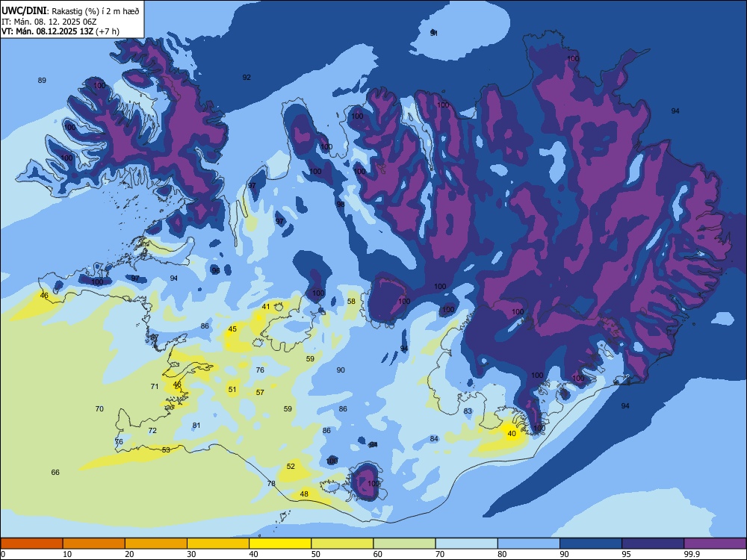The width and height of the screenshot is (747, 560).
Task: Click the legend tick label 50
Action: pos(315,554)
